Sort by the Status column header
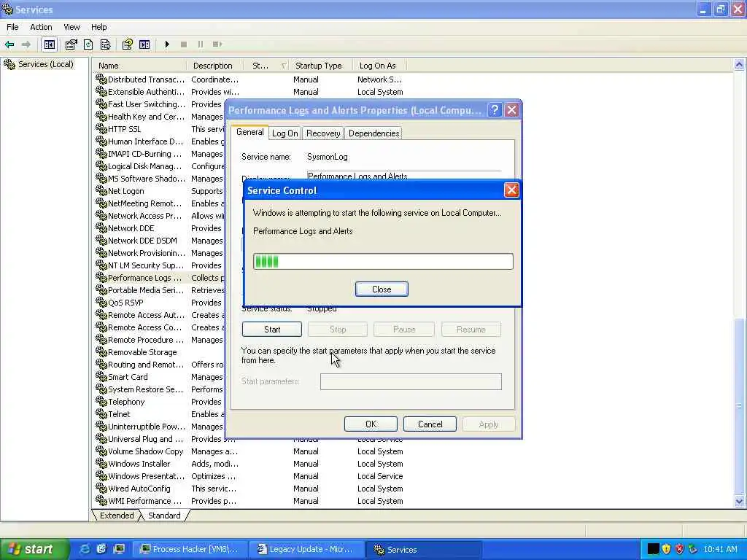Screen dimensions: 747x560 [x=267, y=66]
